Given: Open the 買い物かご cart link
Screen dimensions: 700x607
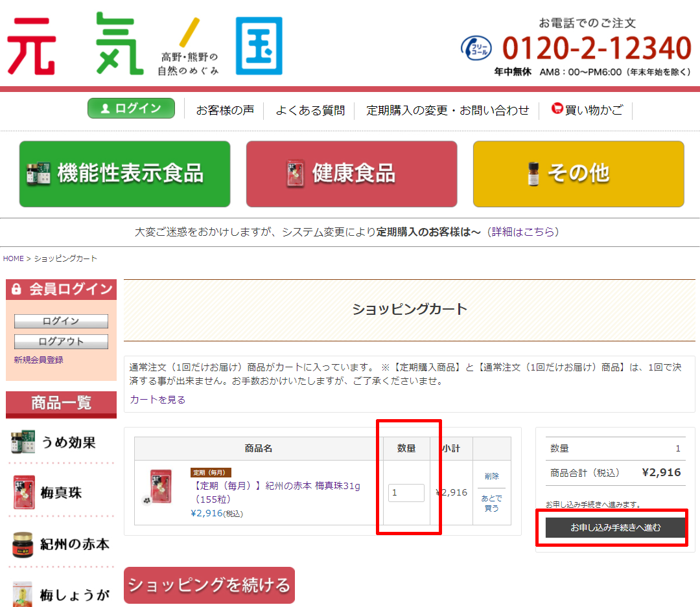Looking at the screenshot, I should 587,110.
